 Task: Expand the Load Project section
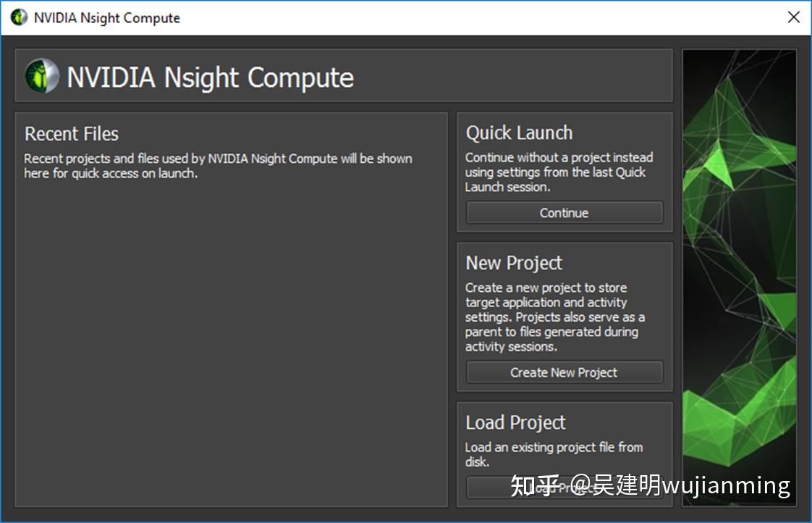pos(514,422)
